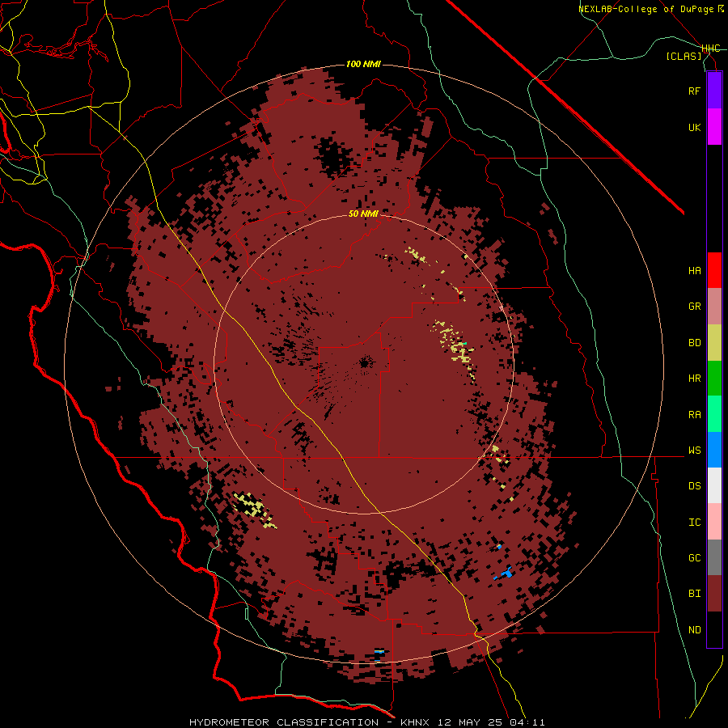Click the HA red legend swatch
The image size is (728, 728).
click(714, 270)
